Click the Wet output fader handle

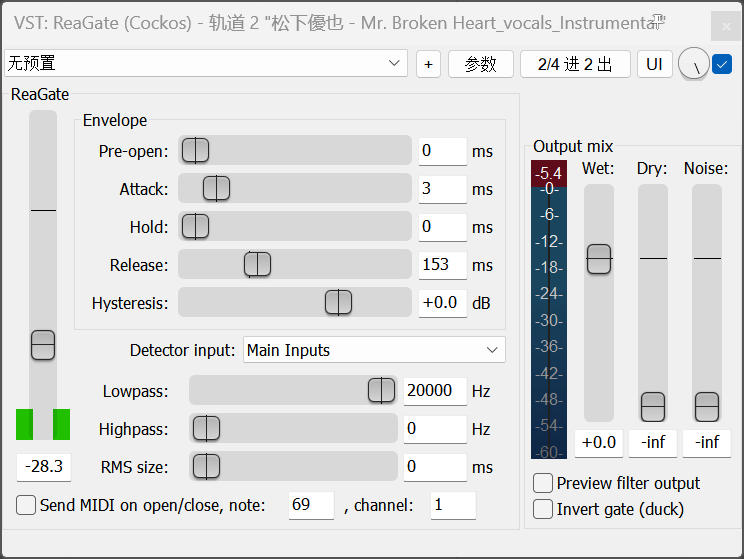coord(598,258)
